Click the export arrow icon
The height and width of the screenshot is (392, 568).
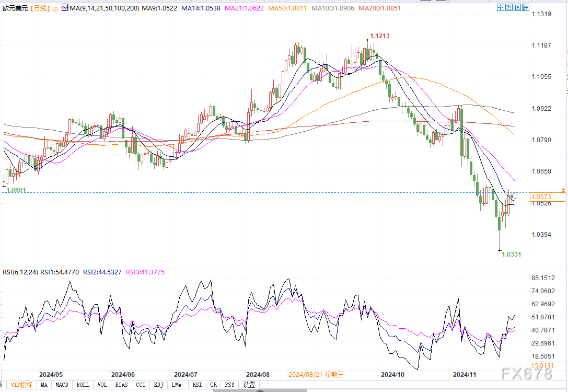(x=526, y=8)
